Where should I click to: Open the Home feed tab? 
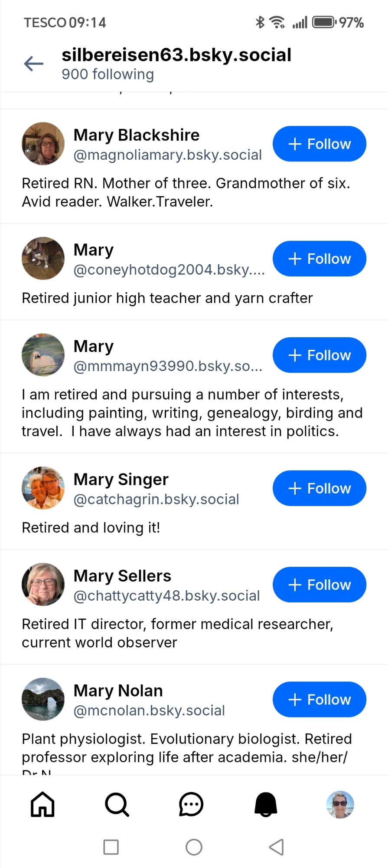(42, 804)
